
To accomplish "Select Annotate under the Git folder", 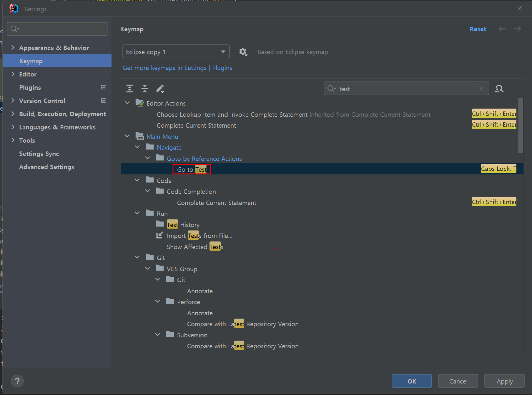I will click(200, 291).
